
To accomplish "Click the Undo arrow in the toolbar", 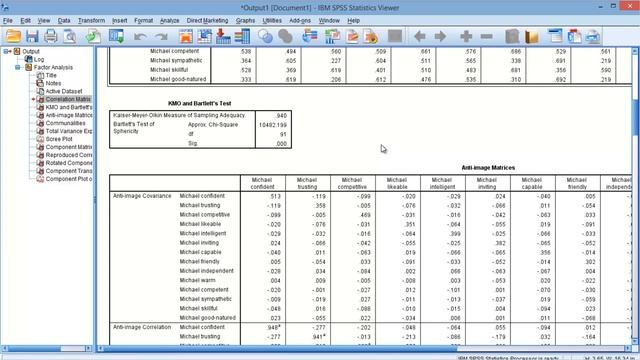I will [140, 37].
